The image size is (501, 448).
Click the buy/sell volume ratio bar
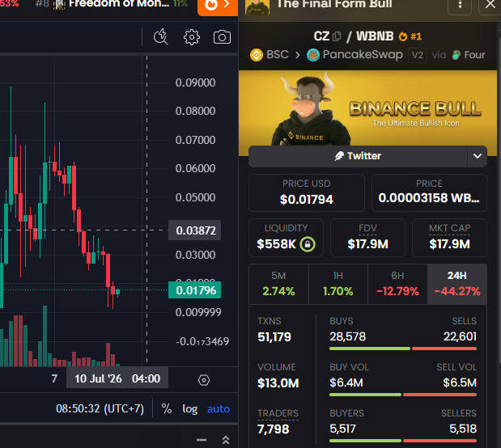[403, 395]
